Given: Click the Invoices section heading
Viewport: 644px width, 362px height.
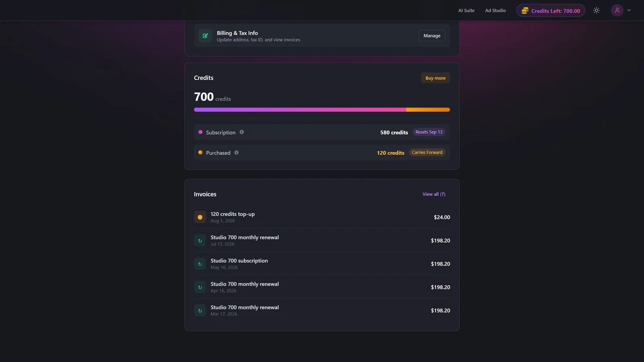Looking at the screenshot, I should point(205,194).
